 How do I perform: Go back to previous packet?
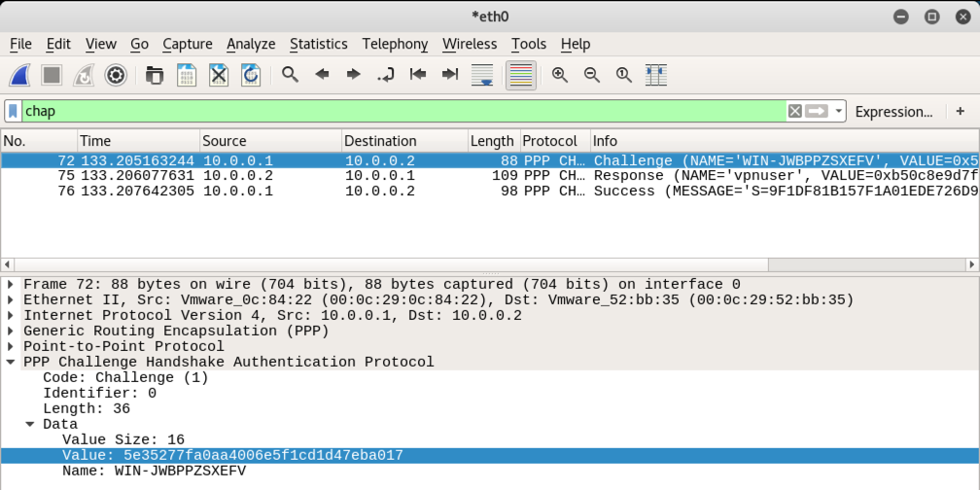tap(322, 75)
